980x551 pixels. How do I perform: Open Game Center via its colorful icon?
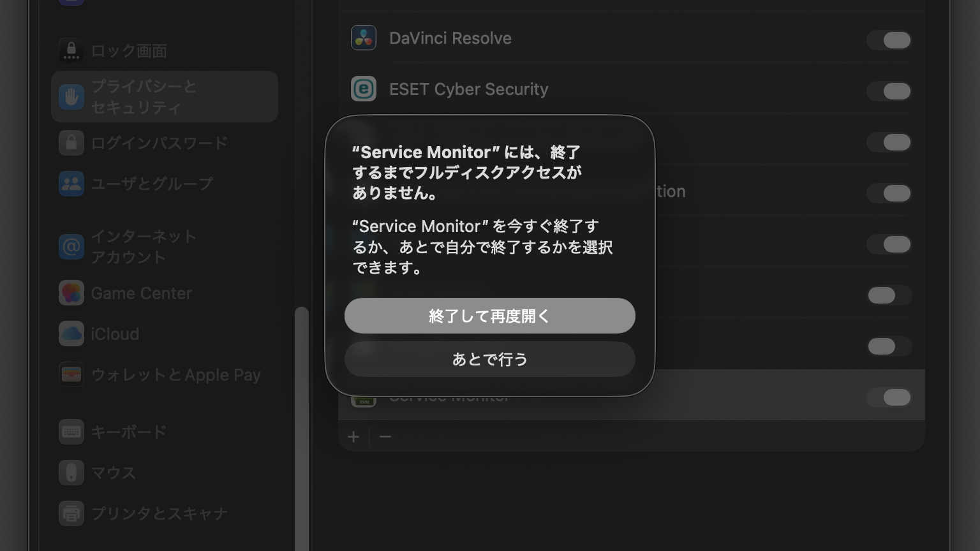[x=71, y=293]
